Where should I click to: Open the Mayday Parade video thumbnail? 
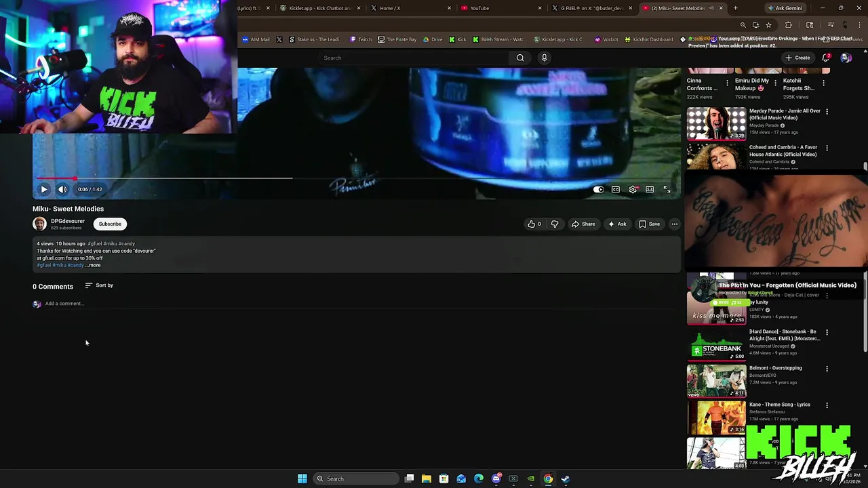716,123
